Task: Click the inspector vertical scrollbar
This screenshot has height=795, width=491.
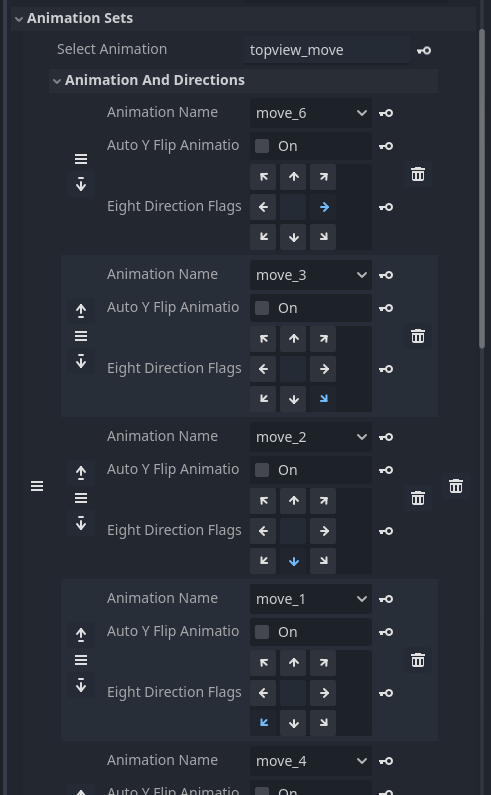Action: click(x=482, y=189)
